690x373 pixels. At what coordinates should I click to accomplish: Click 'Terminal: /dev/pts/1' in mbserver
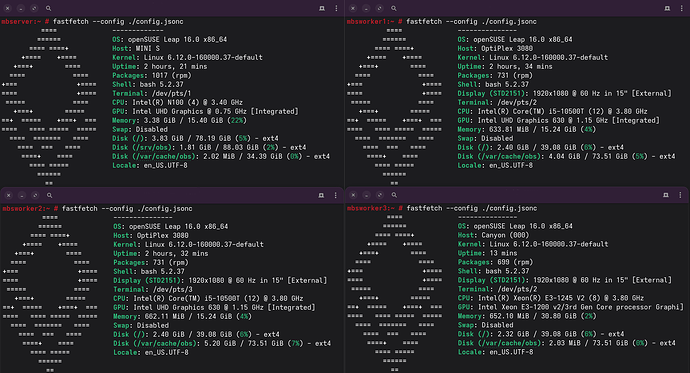pyautogui.click(x=151, y=94)
